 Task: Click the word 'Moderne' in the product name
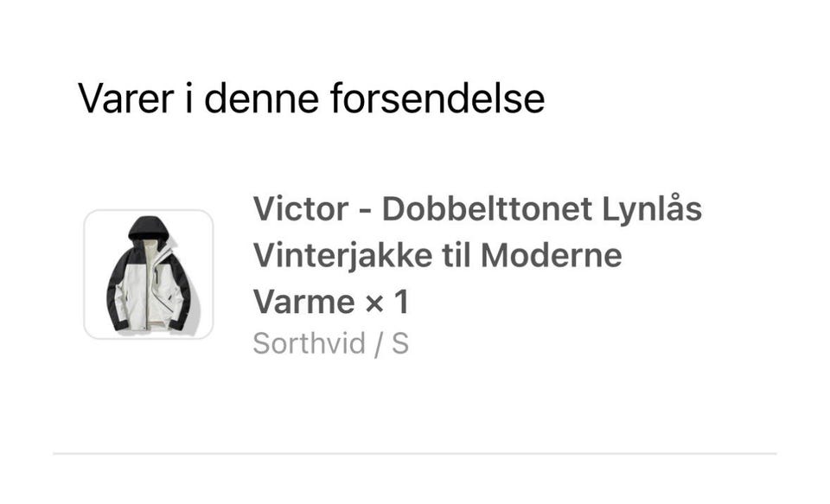(x=551, y=255)
